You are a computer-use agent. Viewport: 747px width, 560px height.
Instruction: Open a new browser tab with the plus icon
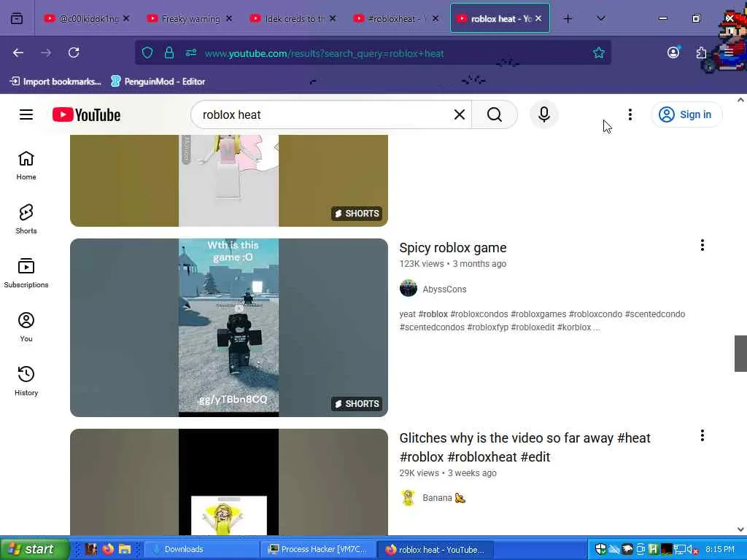568,18
